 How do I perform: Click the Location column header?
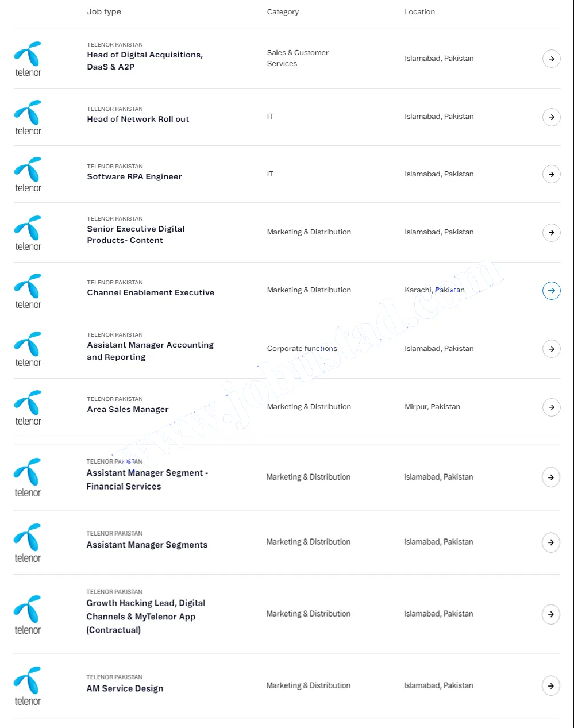pyautogui.click(x=419, y=11)
